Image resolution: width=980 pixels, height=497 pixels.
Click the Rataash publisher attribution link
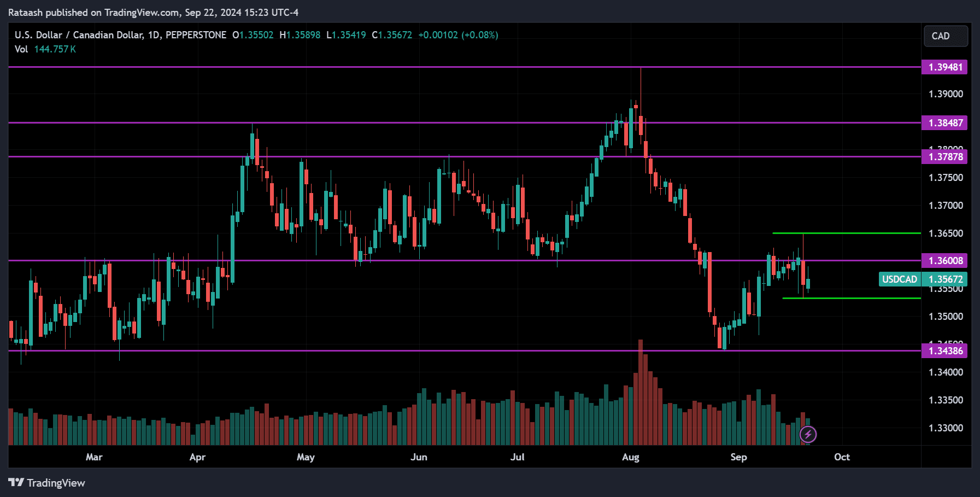(x=25, y=12)
